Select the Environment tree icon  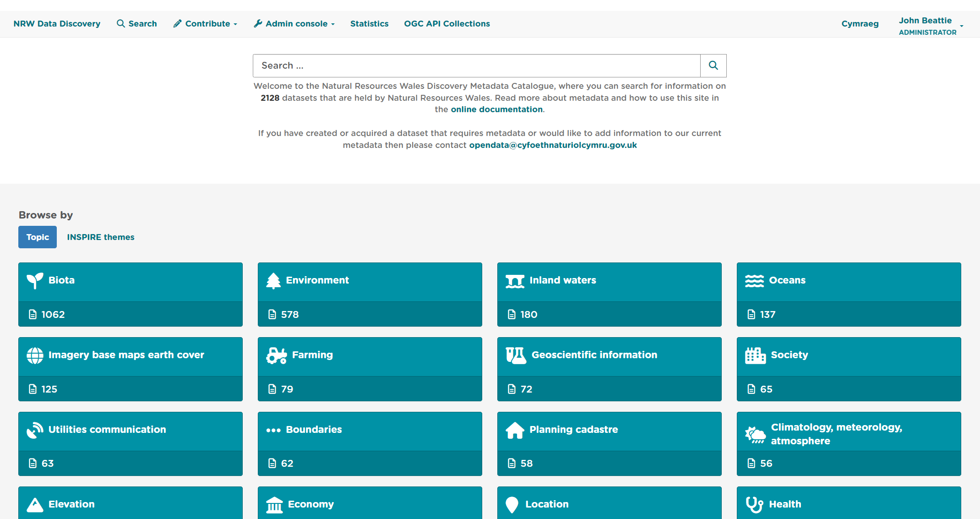point(273,280)
